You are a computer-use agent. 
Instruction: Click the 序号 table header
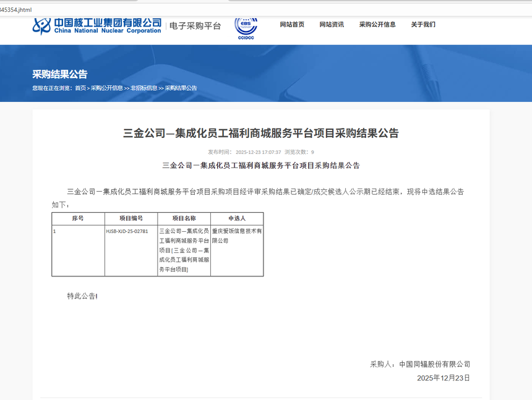tap(78, 219)
